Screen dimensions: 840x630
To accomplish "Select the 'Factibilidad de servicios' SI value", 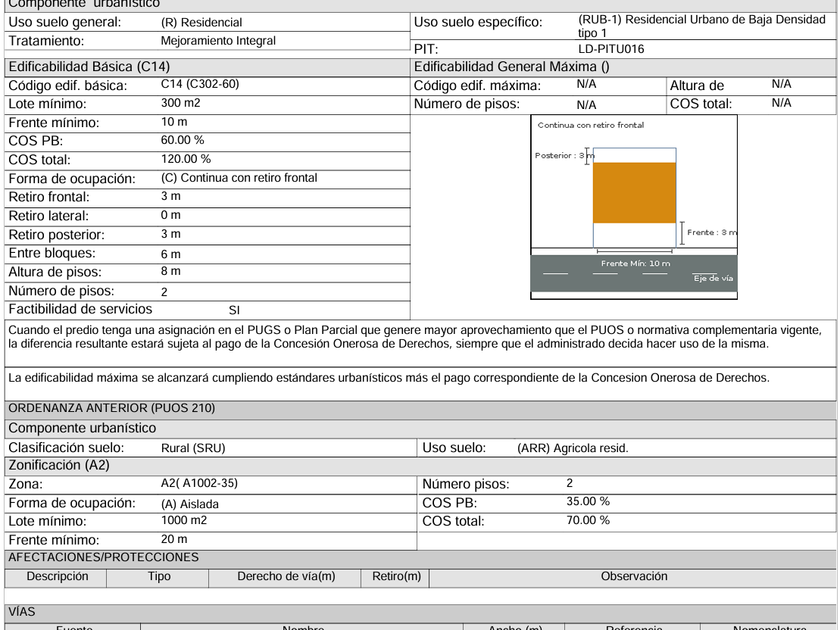I will (234, 310).
